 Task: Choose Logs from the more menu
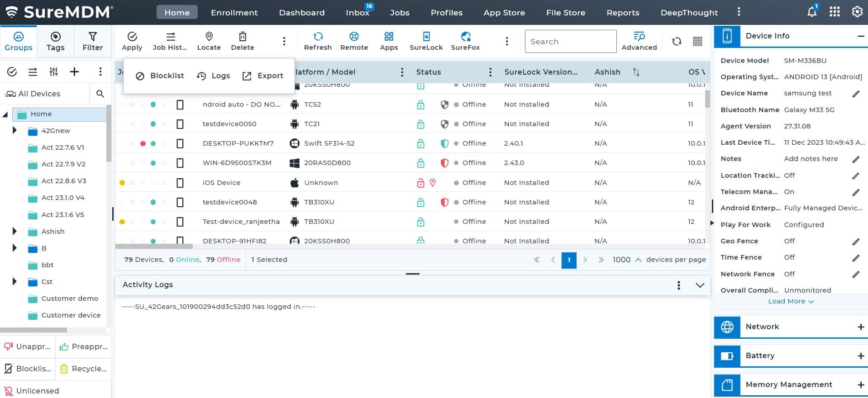pos(214,76)
